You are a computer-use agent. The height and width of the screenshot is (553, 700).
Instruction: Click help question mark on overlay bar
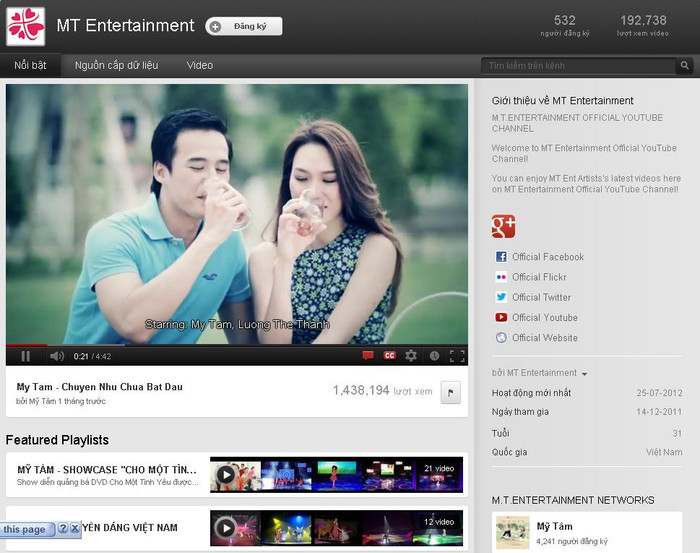coord(63,528)
